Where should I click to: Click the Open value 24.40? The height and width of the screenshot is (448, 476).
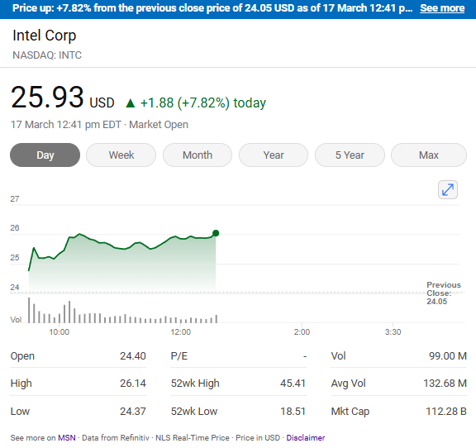[x=133, y=356]
